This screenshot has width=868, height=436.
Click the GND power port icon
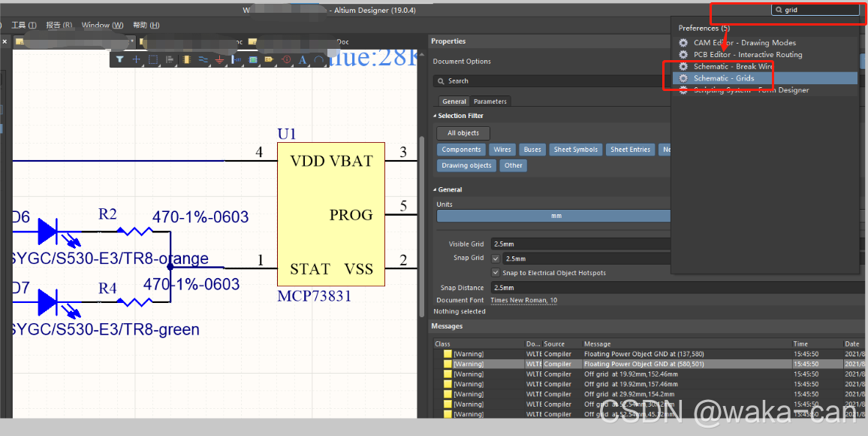pos(219,59)
